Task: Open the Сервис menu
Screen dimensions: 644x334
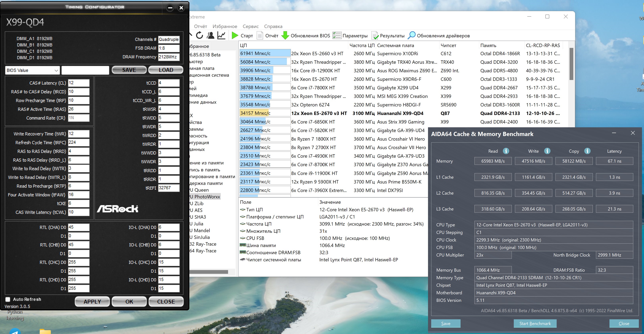Action: coord(251,26)
